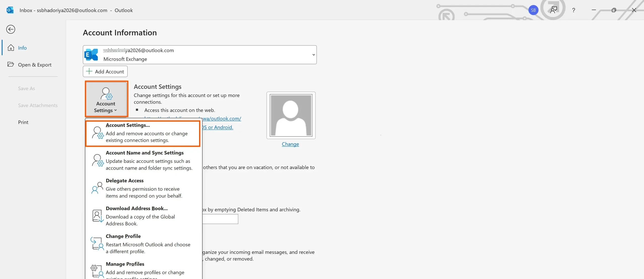Click the SB account avatar in title bar

click(533, 10)
